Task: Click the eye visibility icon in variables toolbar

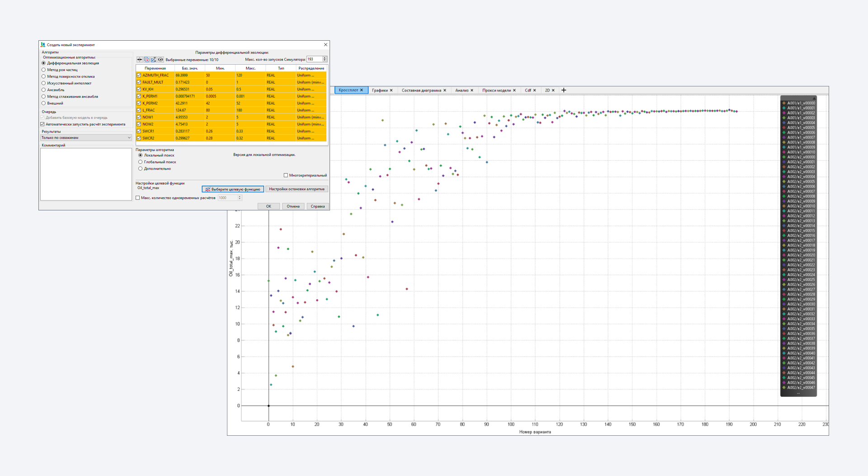Action: coord(160,59)
